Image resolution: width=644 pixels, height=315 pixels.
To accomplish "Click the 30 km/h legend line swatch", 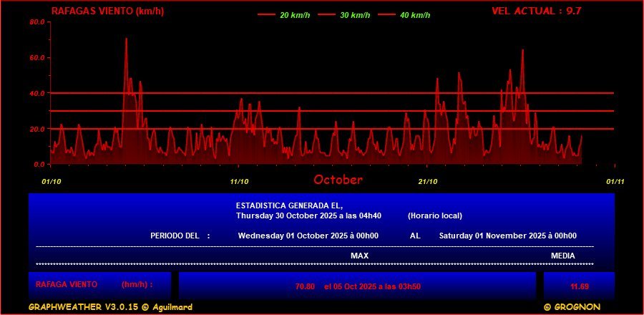I will pos(326,15).
